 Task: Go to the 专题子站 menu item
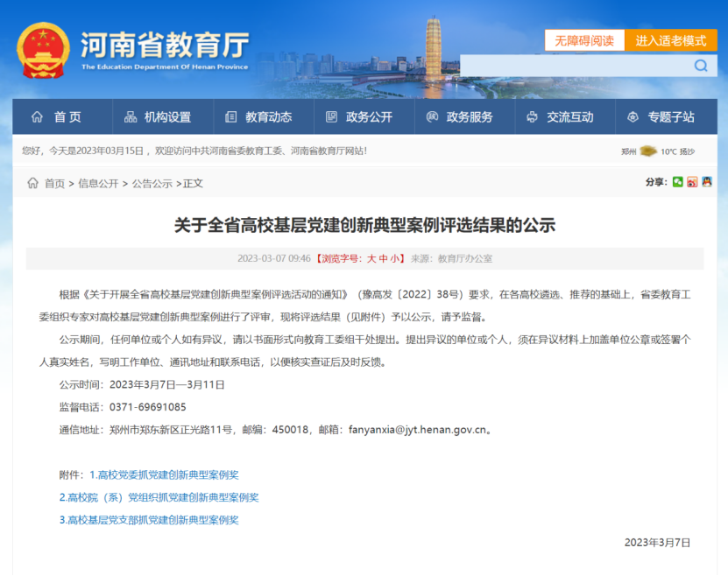point(661,117)
